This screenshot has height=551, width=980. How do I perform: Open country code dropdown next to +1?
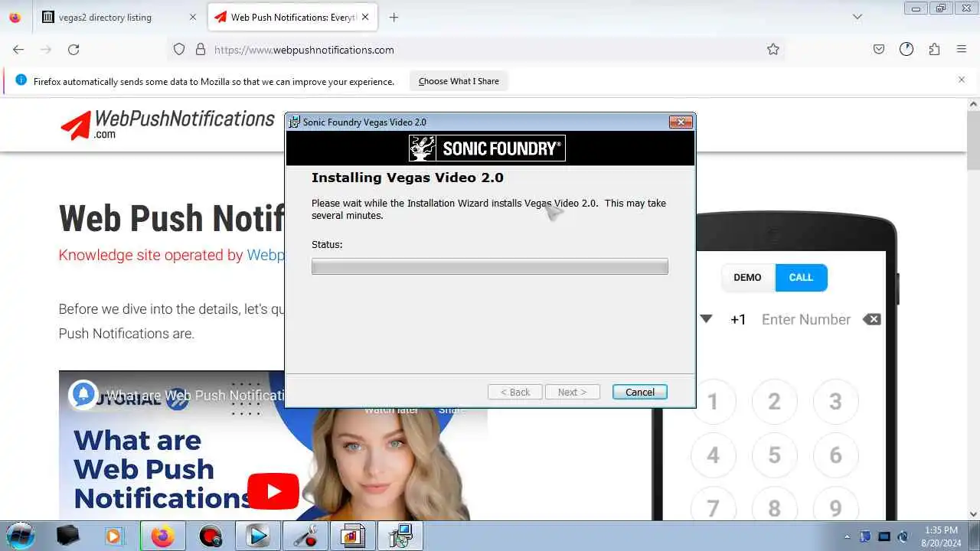click(706, 319)
